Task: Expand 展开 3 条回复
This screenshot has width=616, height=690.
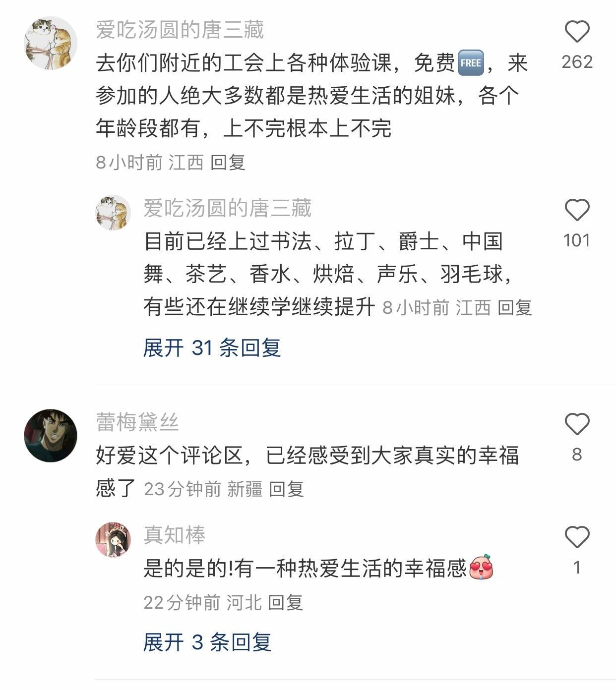Action: [207, 642]
